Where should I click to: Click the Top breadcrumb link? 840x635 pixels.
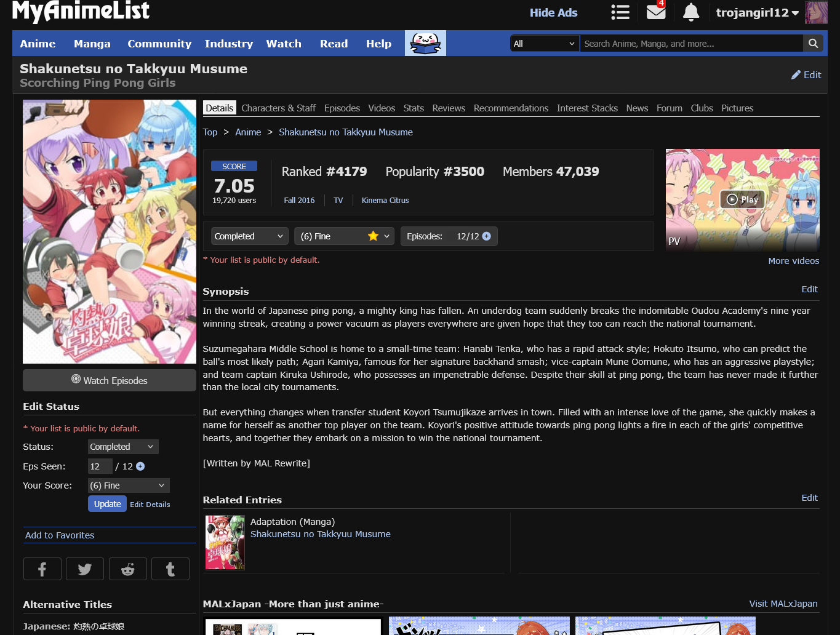pos(210,132)
